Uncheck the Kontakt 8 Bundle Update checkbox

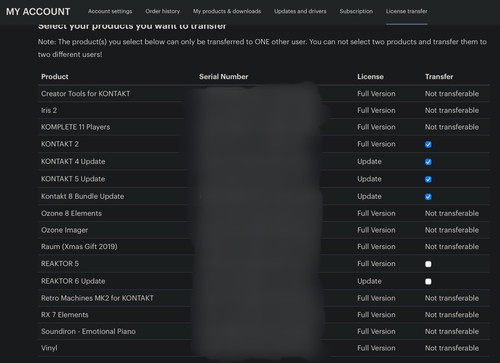point(428,197)
